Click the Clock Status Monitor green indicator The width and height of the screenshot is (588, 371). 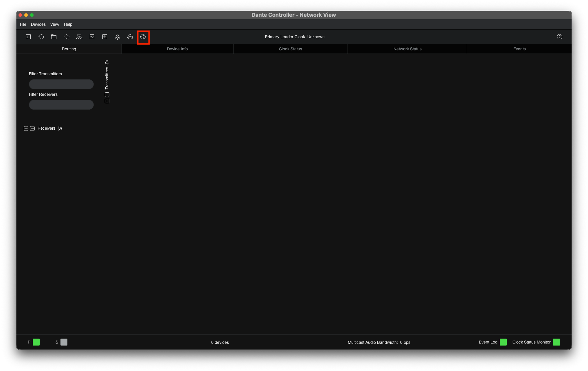[556, 342]
